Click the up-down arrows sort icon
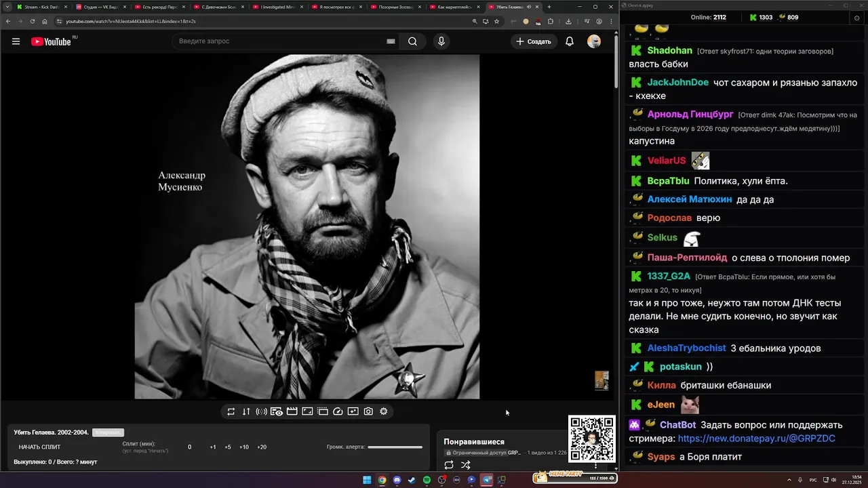Viewport: 868px width, 488px height. pos(246,411)
